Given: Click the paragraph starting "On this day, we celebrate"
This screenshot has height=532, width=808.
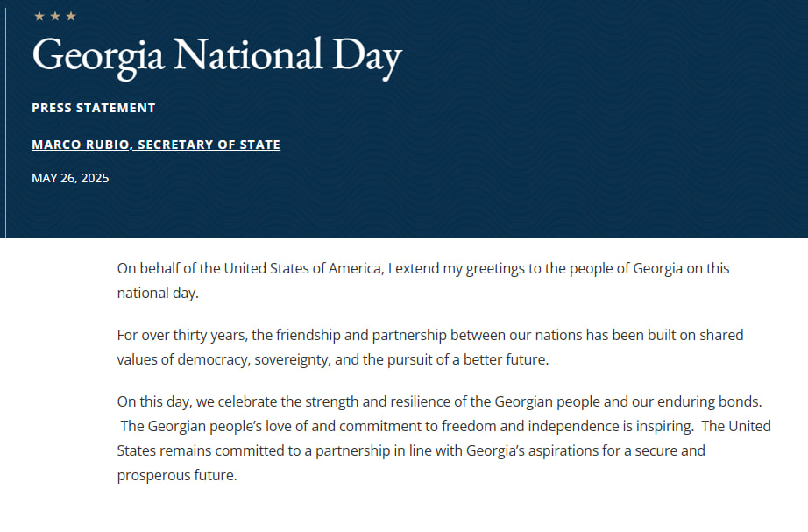Looking at the screenshot, I should (438, 401).
